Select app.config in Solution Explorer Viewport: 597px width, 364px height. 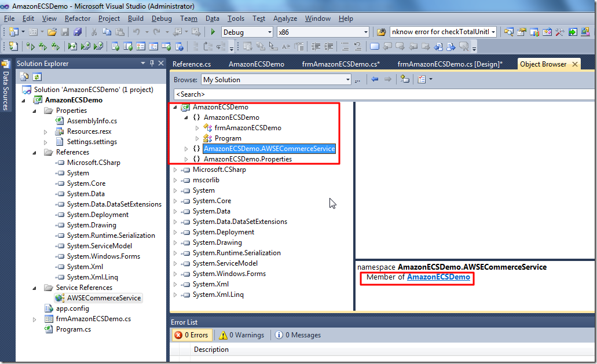tap(72, 308)
